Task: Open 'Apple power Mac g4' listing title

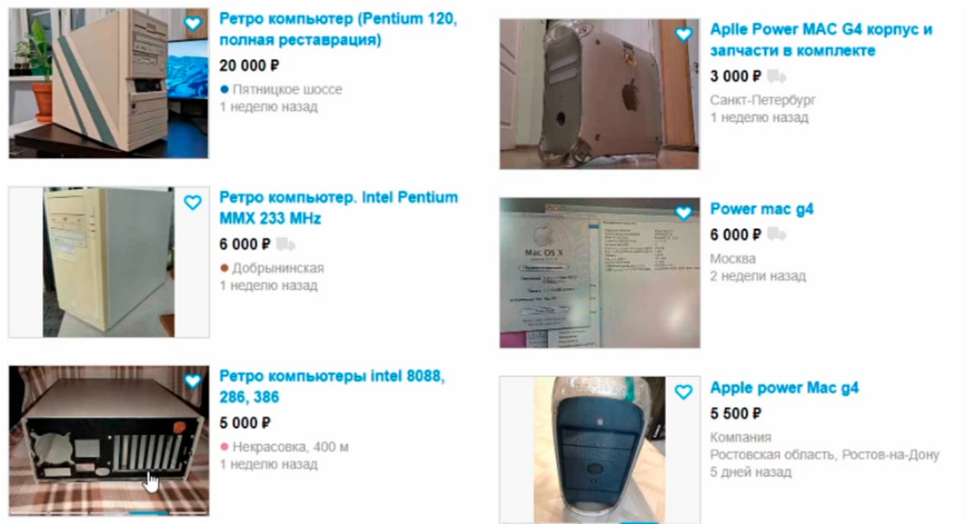Action: tap(784, 388)
